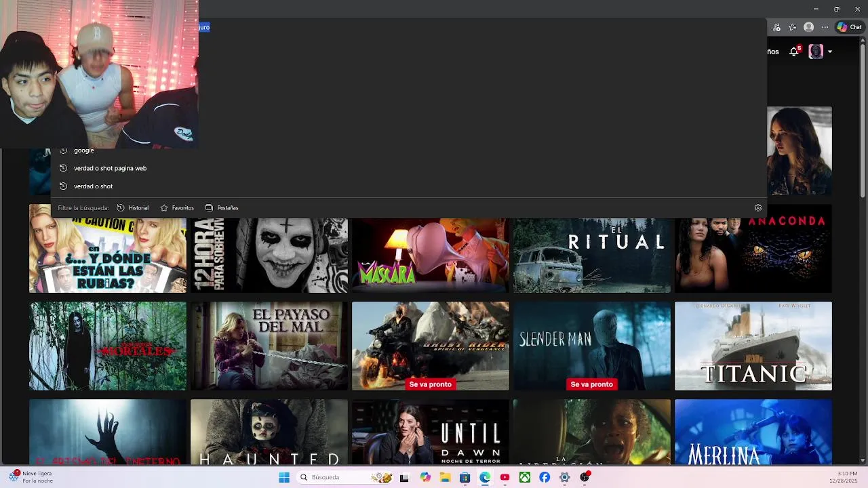The image size is (868, 488).
Task: Open Facebook app from taskbar
Action: [x=545, y=477]
